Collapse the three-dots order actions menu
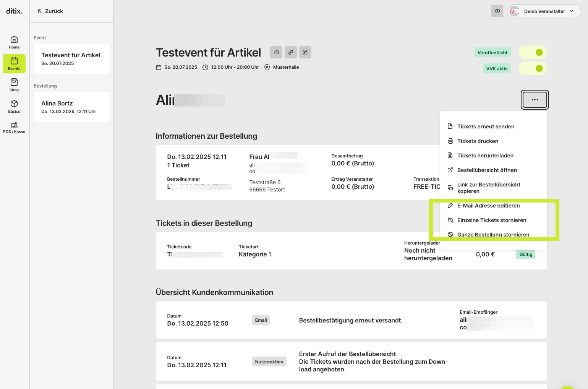Image resolution: width=588 pixels, height=389 pixels. click(535, 100)
